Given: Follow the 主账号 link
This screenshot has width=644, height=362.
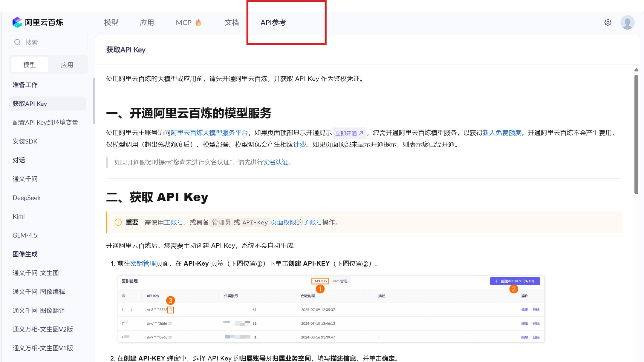Looking at the screenshot, I should 173,222.
